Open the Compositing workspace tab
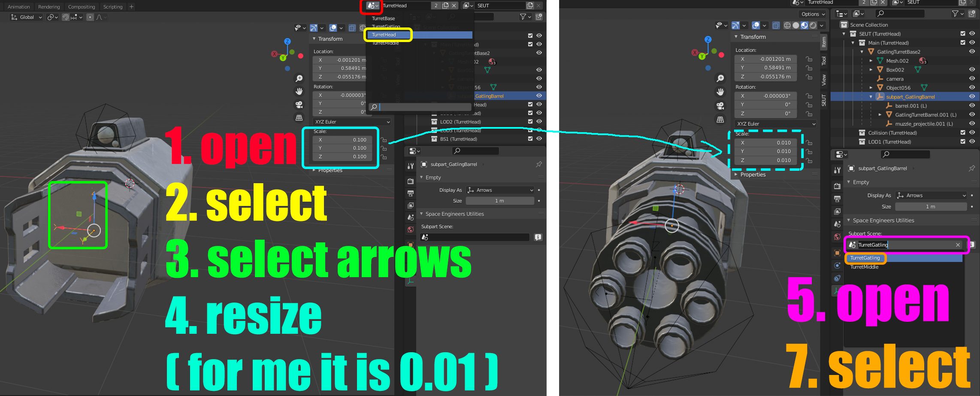980x396 pixels. tap(82, 7)
